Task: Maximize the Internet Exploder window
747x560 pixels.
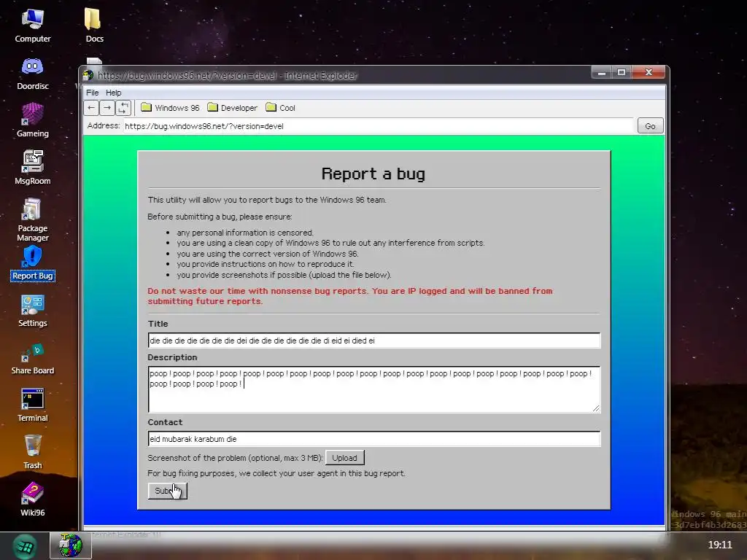Action: pyautogui.click(x=622, y=72)
